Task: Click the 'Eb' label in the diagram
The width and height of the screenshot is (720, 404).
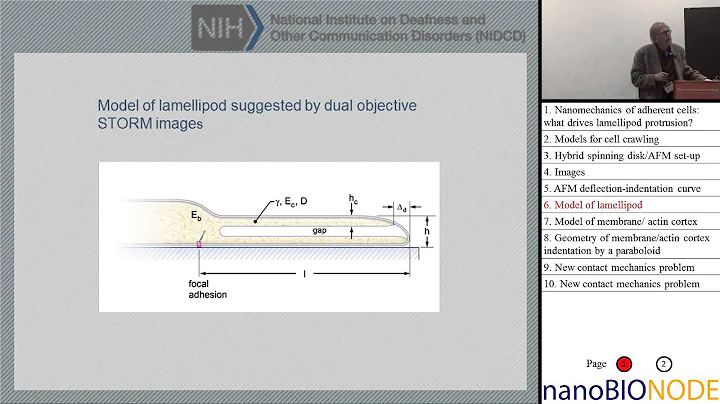Action: pyautogui.click(x=196, y=215)
